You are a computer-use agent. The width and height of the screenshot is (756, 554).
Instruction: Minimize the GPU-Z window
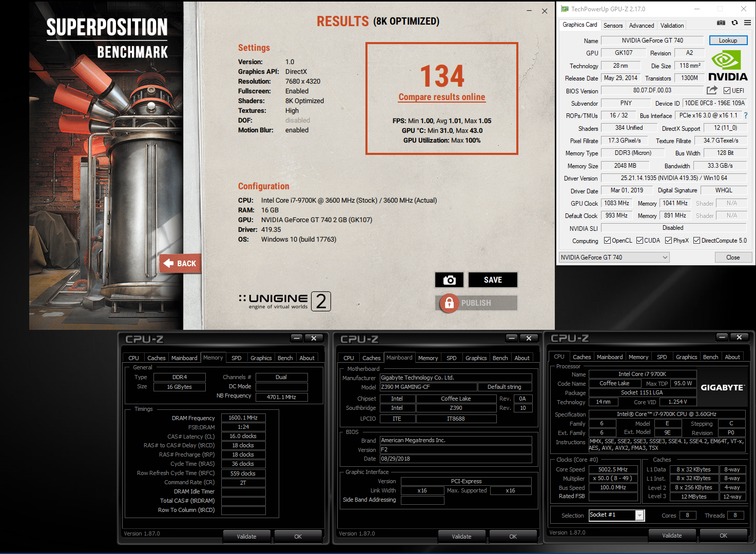(697, 9)
